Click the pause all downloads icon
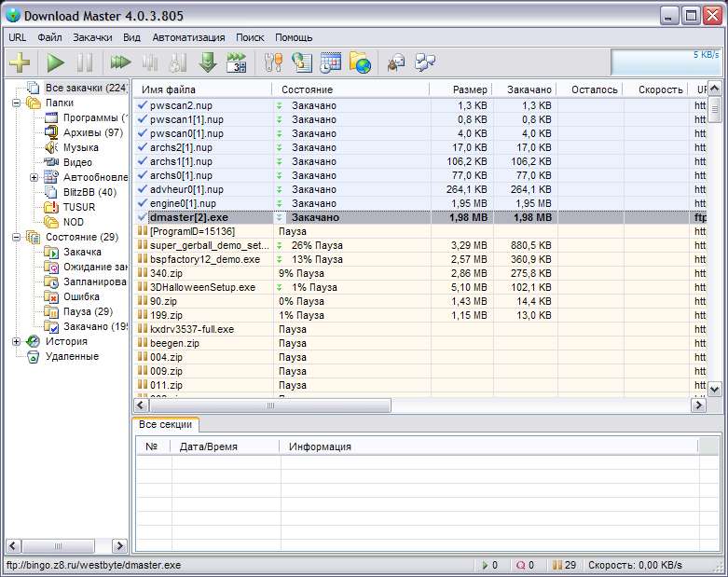This screenshot has height=577, width=728. (x=149, y=62)
